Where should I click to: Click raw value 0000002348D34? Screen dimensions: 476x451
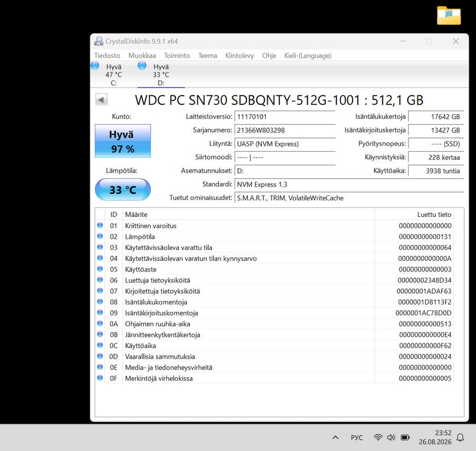tap(424, 280)
